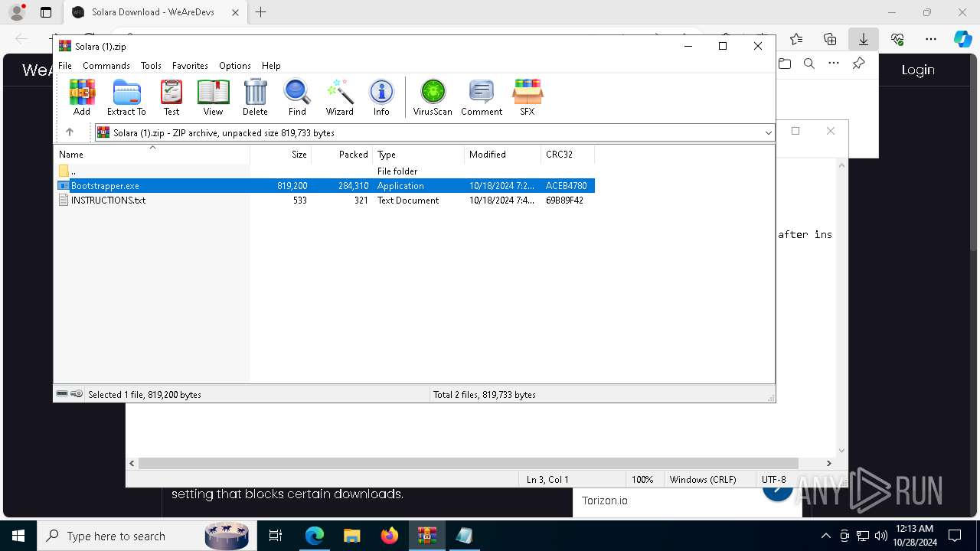
Task: Open the Comment tool icon
Action: click(482, 97)
